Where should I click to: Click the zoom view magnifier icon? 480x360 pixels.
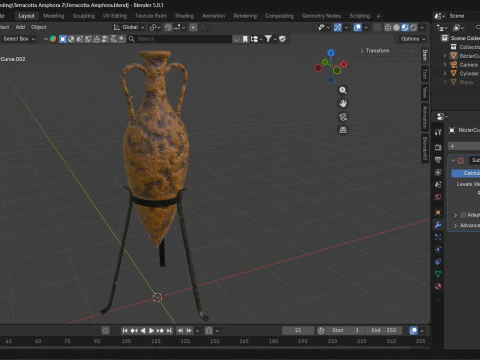pyautogui.click(x=343, y=90)
